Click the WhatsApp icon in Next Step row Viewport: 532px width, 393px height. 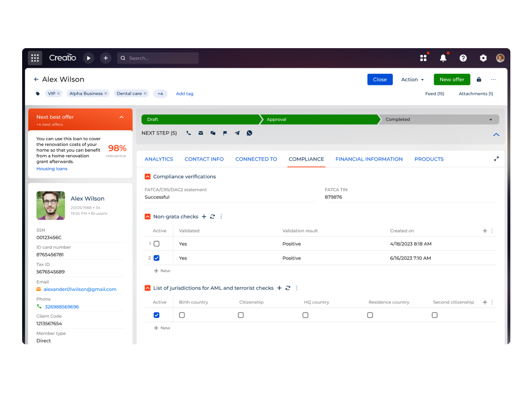pos(249,133)
